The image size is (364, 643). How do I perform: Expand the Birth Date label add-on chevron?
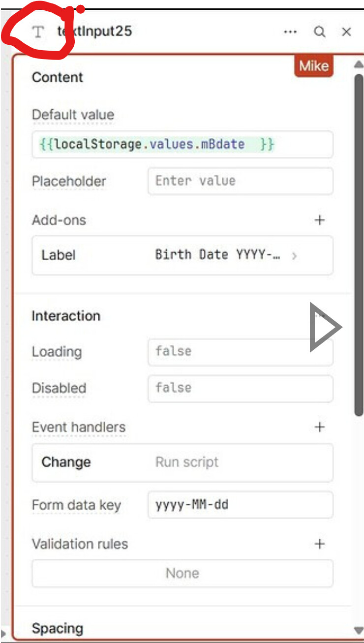[294, 255]
